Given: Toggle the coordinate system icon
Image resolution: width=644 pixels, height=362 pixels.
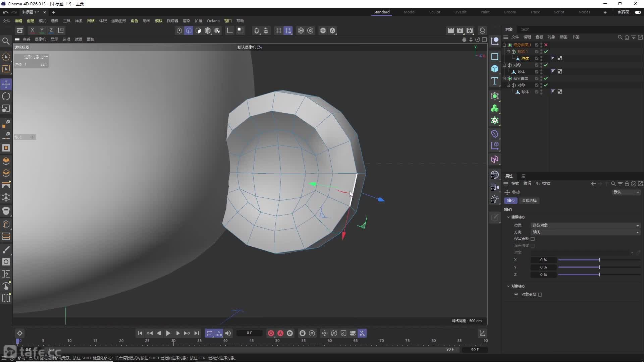Looking at the screenshot, I should (61, 31).
